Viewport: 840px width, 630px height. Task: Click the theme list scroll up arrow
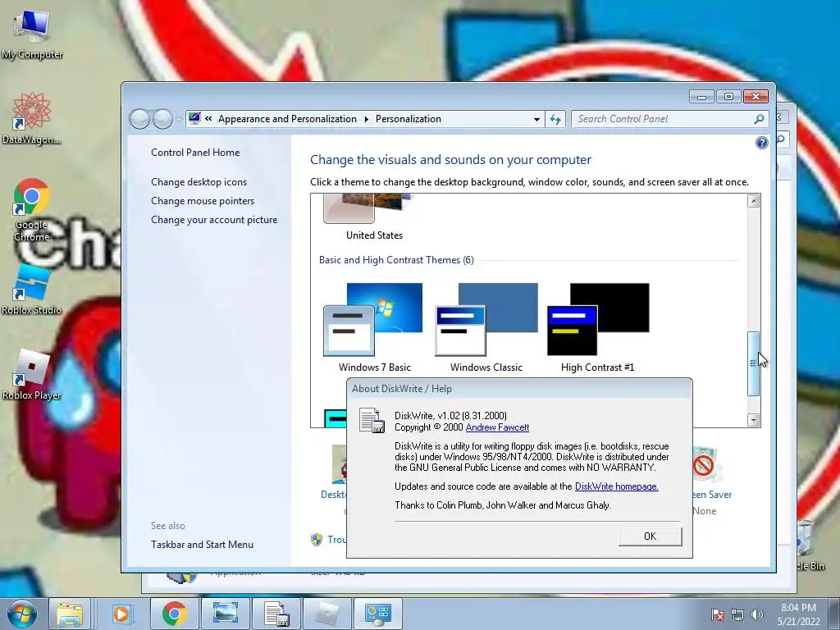coord(753,201)
